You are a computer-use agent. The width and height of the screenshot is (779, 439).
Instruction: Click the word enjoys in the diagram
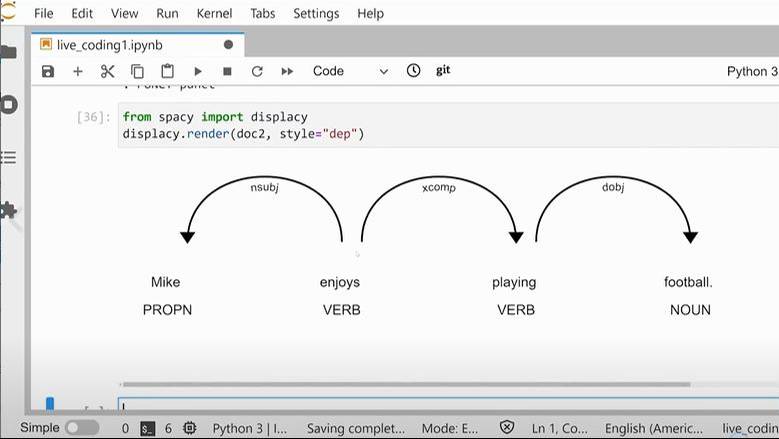click(340, 283)
